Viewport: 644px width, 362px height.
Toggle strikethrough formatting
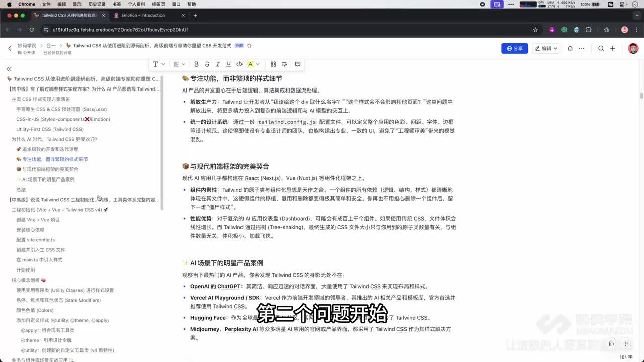pyautogui.click(x=207, y=64)
